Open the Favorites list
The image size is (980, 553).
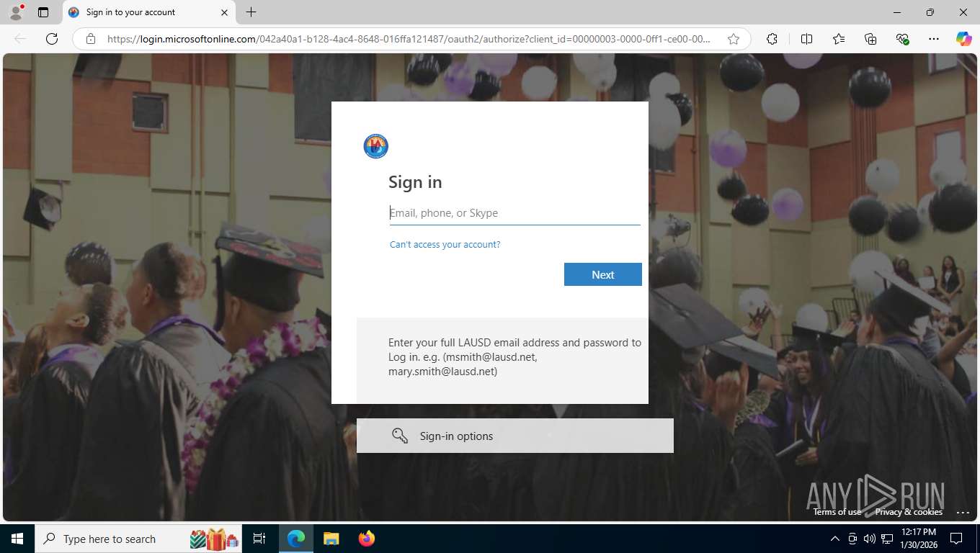[839, 39]
